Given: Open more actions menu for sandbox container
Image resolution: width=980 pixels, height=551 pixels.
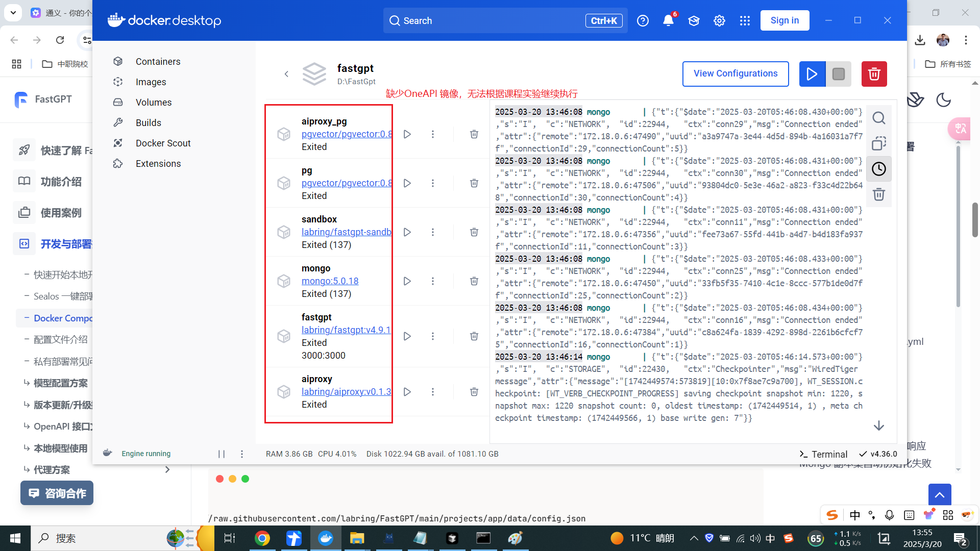Looking at the screenshot, I should pos(432,232).
